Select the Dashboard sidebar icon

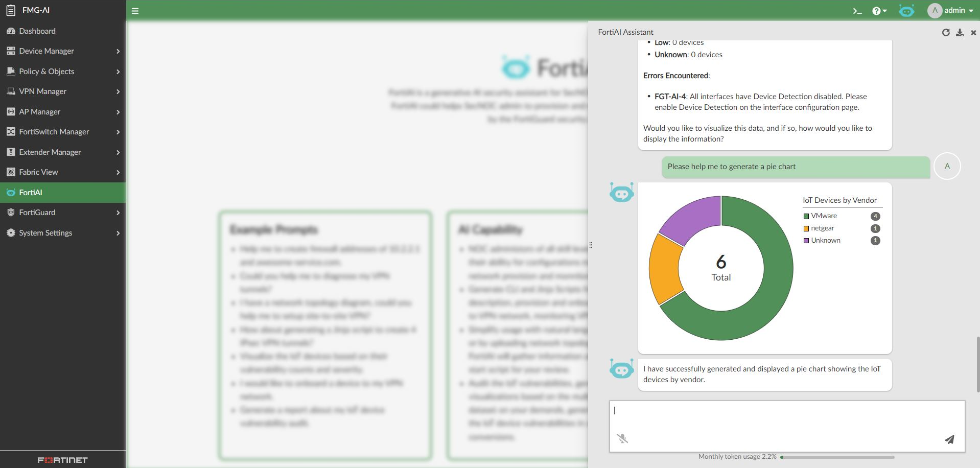click(11, 31)
